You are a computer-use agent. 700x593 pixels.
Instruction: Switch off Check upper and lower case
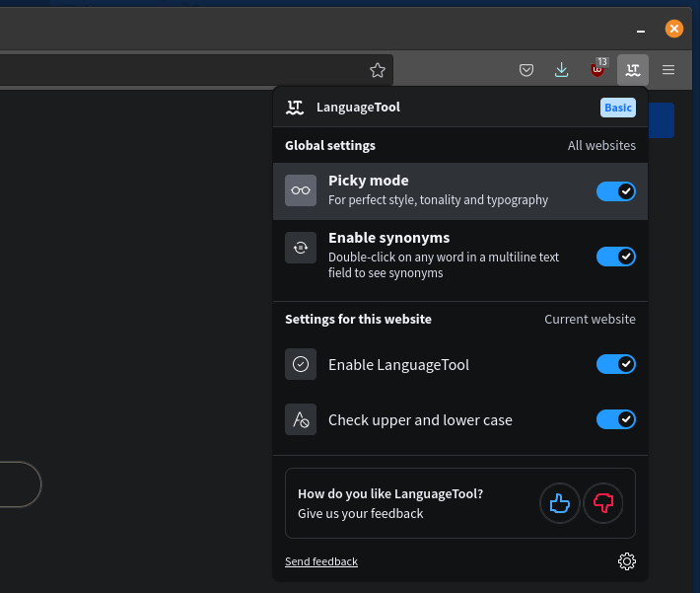point(616,419)
